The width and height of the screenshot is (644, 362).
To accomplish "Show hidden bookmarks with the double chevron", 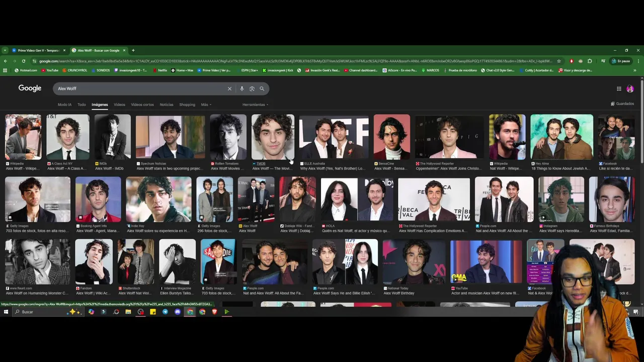I will click(x=635, y=70).
